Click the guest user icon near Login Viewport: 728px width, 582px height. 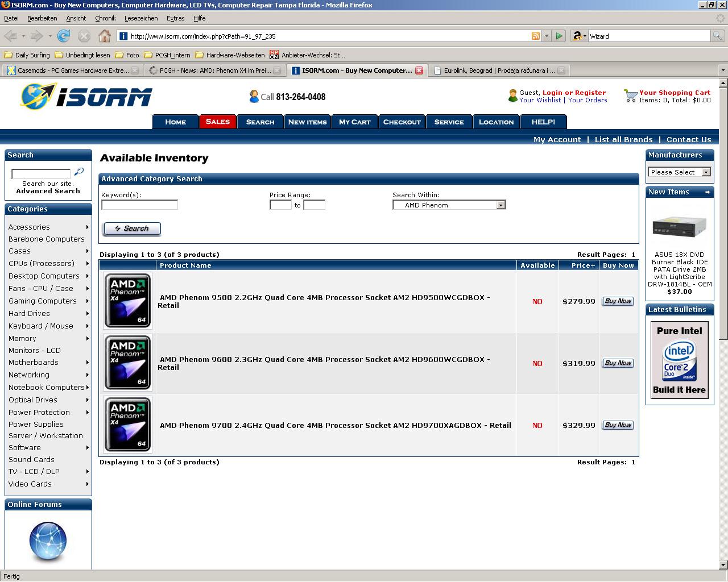[x=512, y=95]
